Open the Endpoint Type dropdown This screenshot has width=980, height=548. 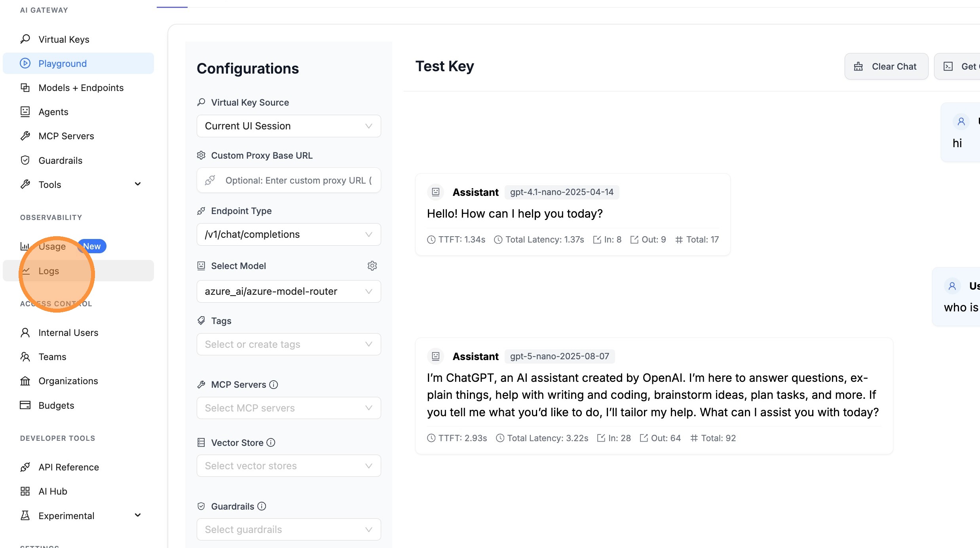289,234
